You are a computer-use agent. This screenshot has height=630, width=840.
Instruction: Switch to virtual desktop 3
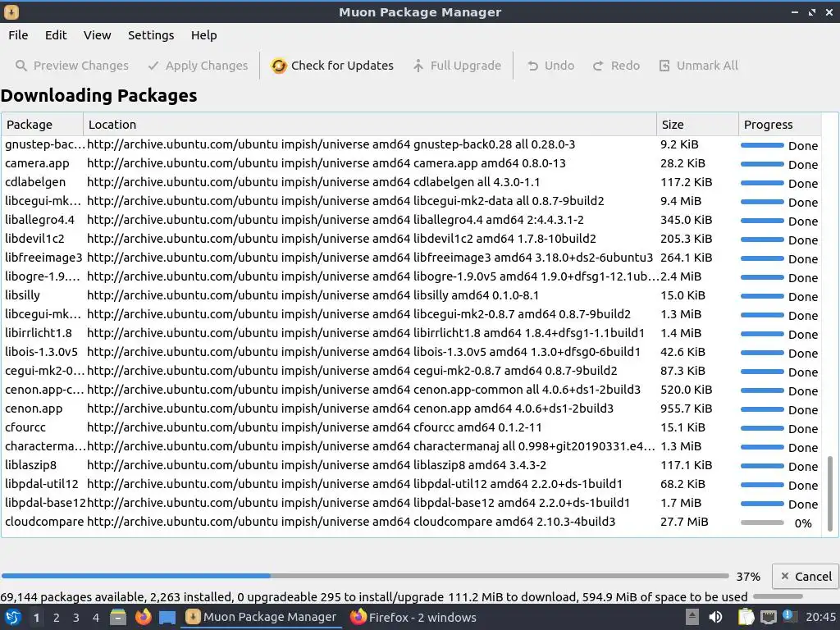(x=76, y=618)
